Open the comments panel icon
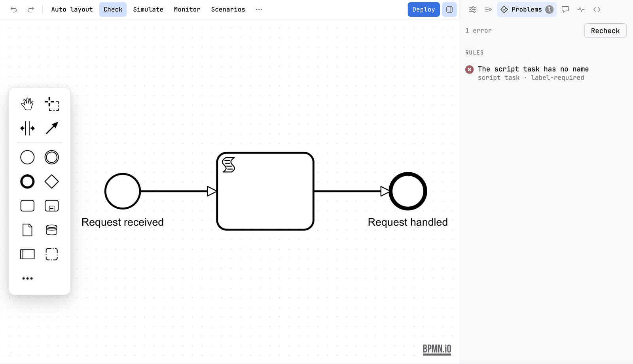The image size is (633, 364). coord(565,9)
